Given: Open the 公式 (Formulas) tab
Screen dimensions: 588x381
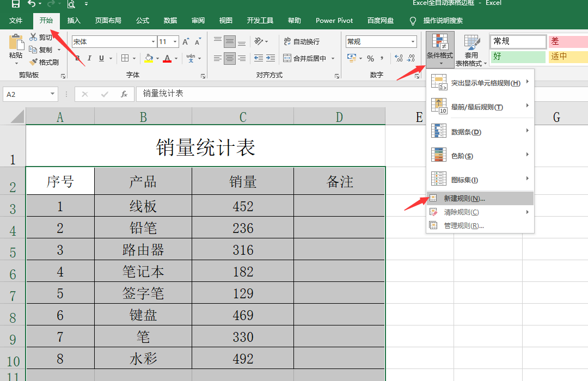Looking at the screenshot, I should (x=143, y=21).
